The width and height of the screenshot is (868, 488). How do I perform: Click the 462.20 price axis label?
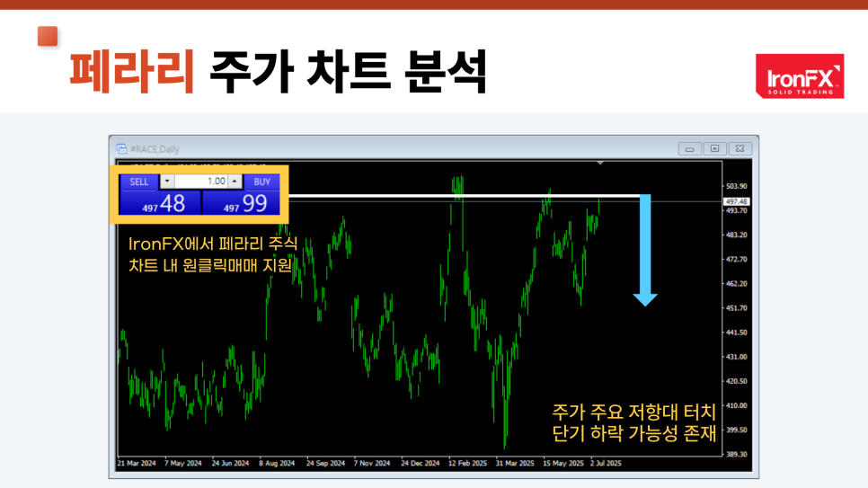pos(736,284)
